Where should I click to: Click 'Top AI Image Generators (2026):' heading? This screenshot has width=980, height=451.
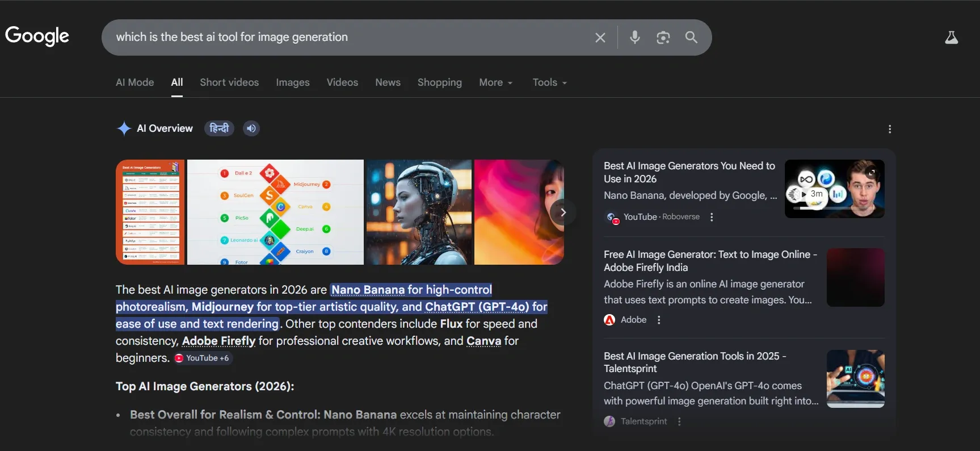pyautogui.click(x=205, y=386)
